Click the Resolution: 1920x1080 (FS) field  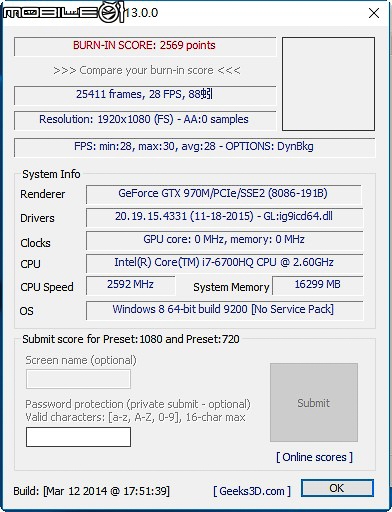(x=145, y=120)
